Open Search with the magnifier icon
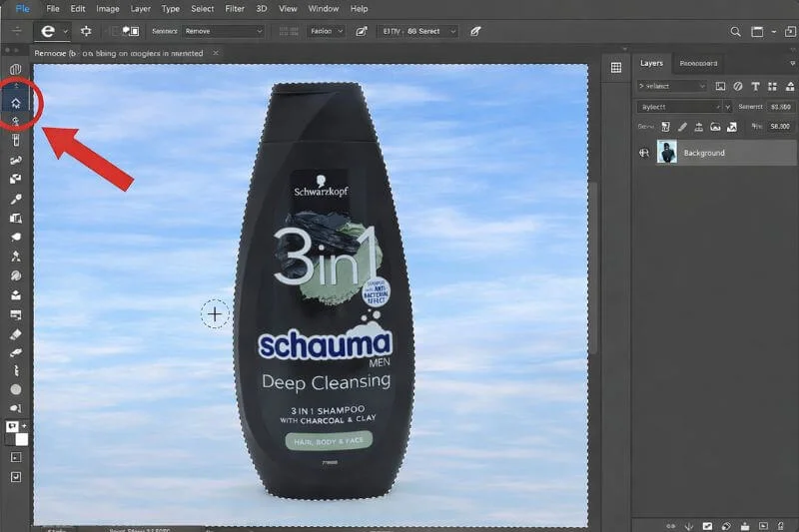Viewport: 799px width, 532px height. tap(735, 32)
